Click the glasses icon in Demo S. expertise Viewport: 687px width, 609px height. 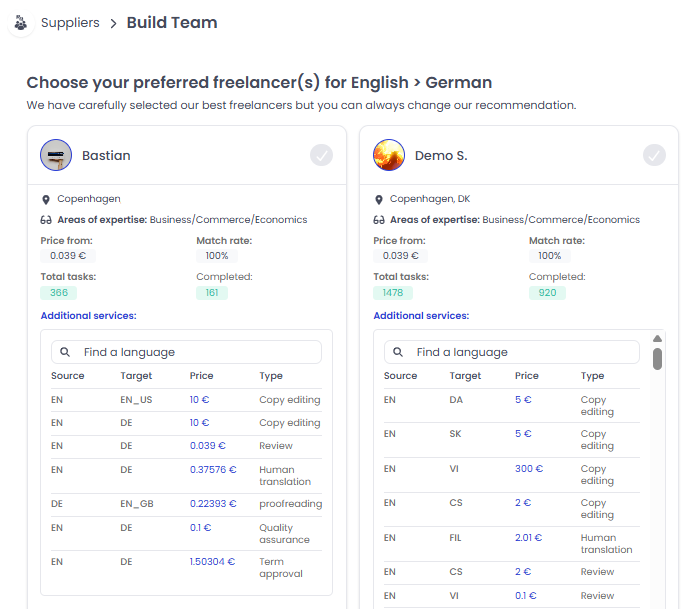point(379,220)
